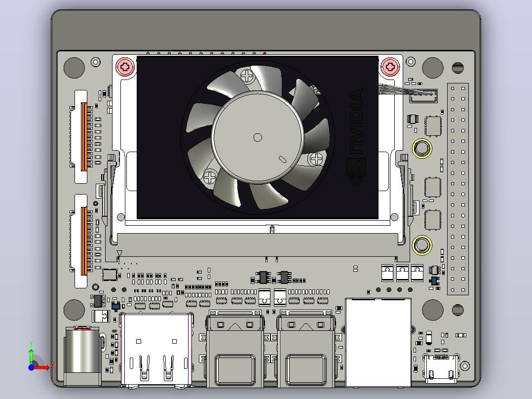Pick the white stacked USB port housing
The image size is (532, 399).
(x=157, y=350)
